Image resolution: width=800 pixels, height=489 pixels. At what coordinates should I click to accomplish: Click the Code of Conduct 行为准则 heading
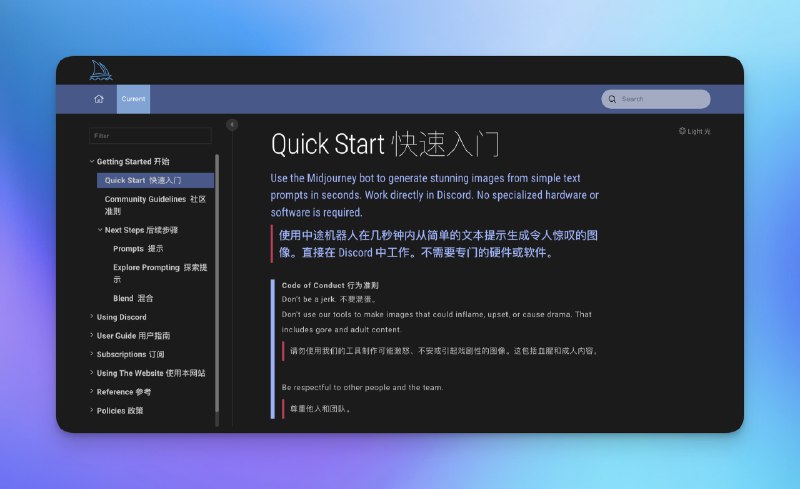[330, 285]
